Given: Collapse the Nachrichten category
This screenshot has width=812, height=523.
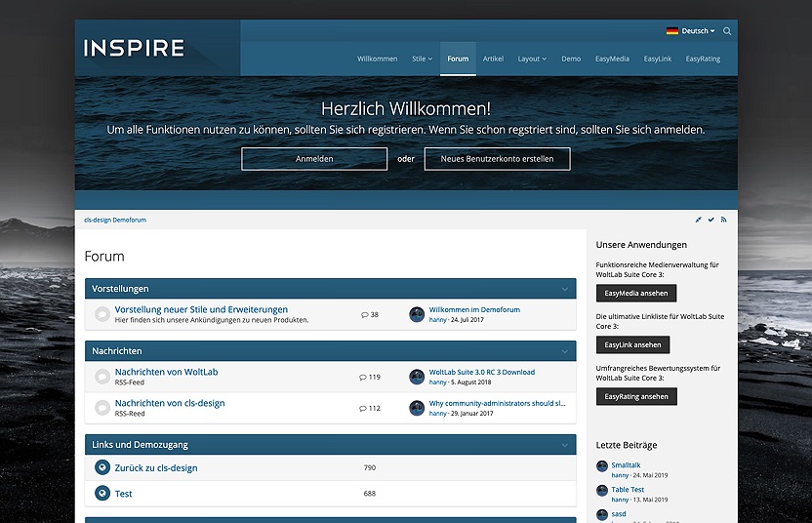Looking at the screenshot, I should point(564,350).
